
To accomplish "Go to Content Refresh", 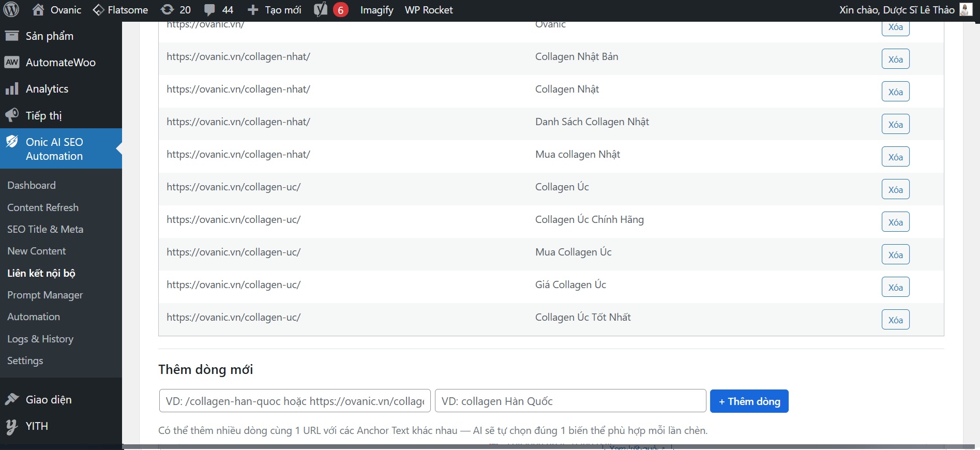I will [43, 207].
